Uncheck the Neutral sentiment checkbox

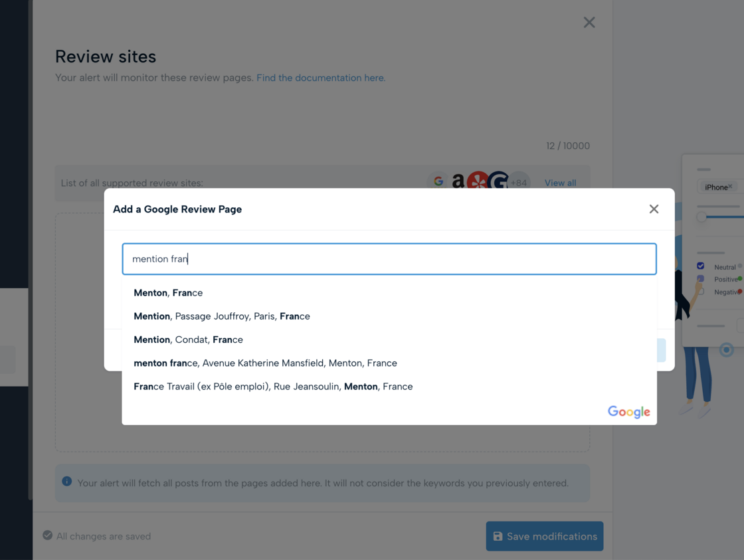pos(701,266)
